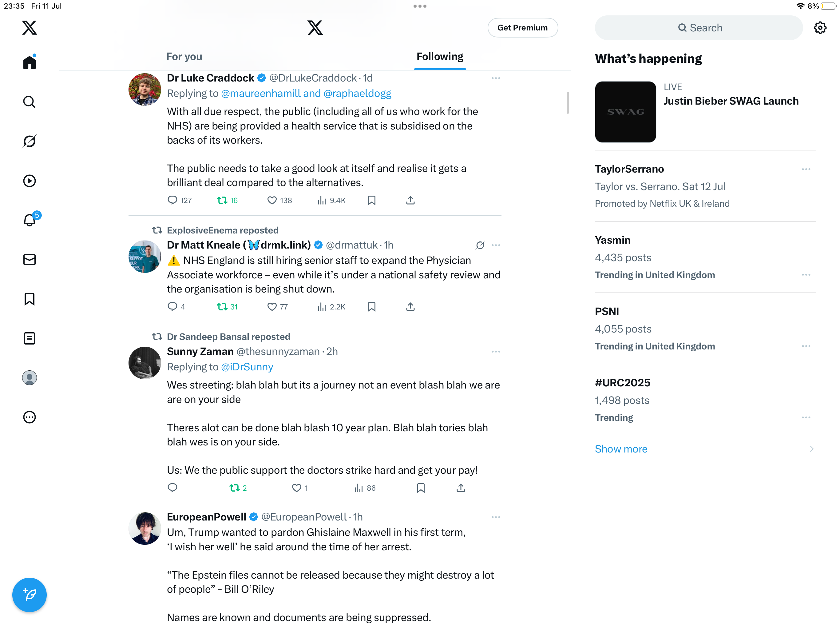The width and height of the screenshot is (840, 630).
Task: Click the Get Premium button
Action: (522, 28)
